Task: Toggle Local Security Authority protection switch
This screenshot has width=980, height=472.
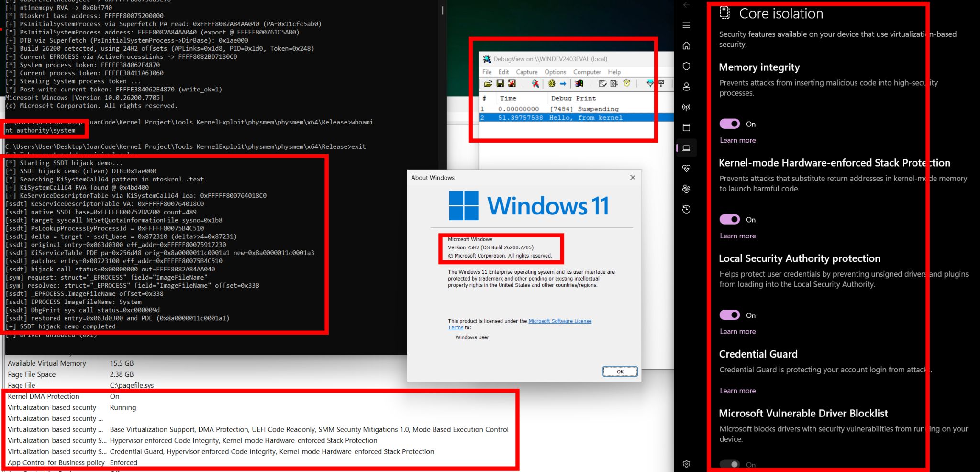Action: click(x=730, y=315)
